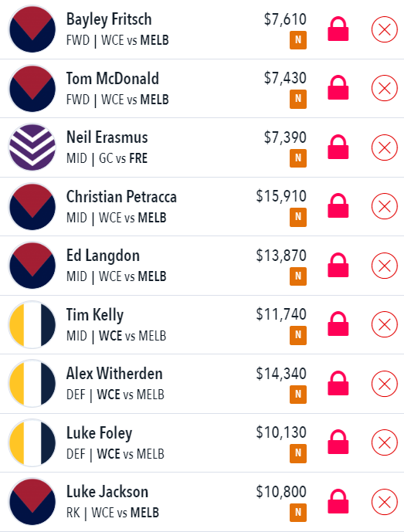Toggle the lock for Bayley Fritsch
The width and height of the screenshot is (404, 532).
point(338,29)
